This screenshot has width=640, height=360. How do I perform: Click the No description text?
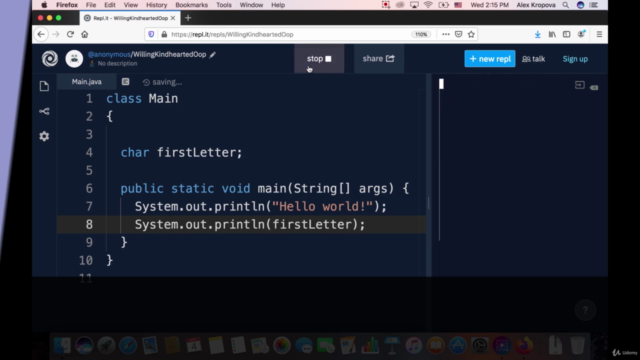[x=118, y=64]
